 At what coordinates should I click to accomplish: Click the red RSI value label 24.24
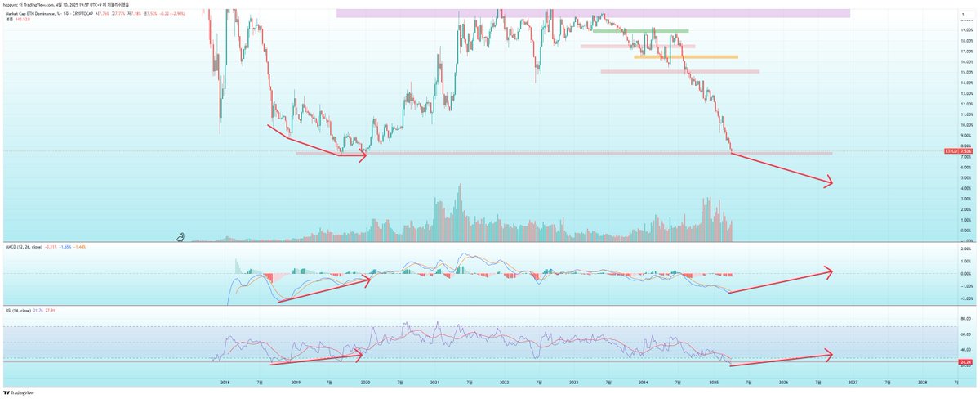point(966,361)
